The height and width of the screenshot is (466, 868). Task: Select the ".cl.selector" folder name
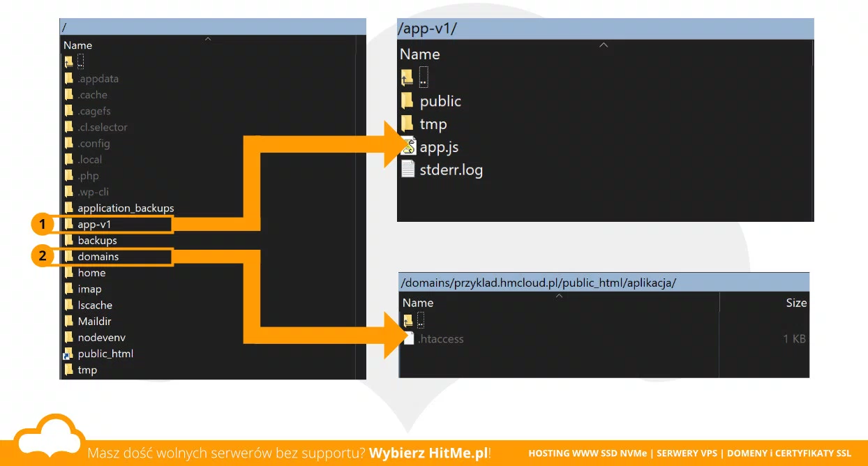click(x=102, y=127)
